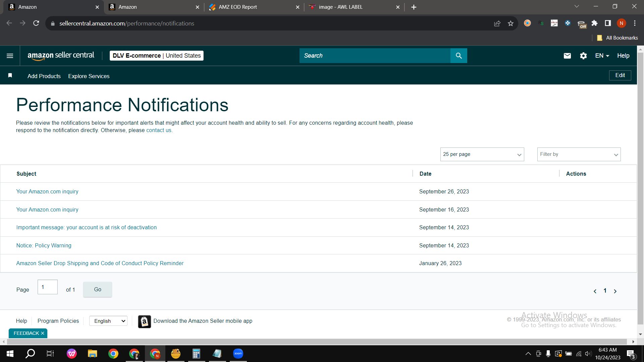644x362 pixels.
Task: Open the Zoom app in the taskbar
Action: coord(238,354)
